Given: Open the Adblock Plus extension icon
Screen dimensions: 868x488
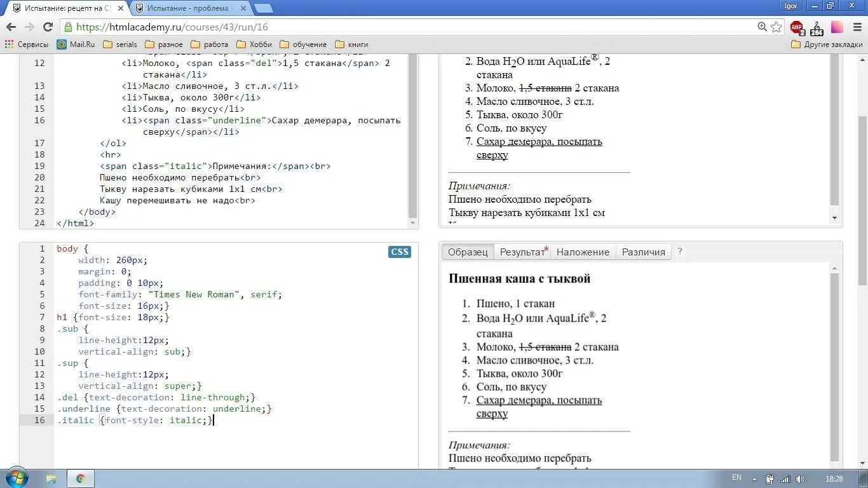Looking at the screenshot, I should pyautogui.click(x=797, y=27).
